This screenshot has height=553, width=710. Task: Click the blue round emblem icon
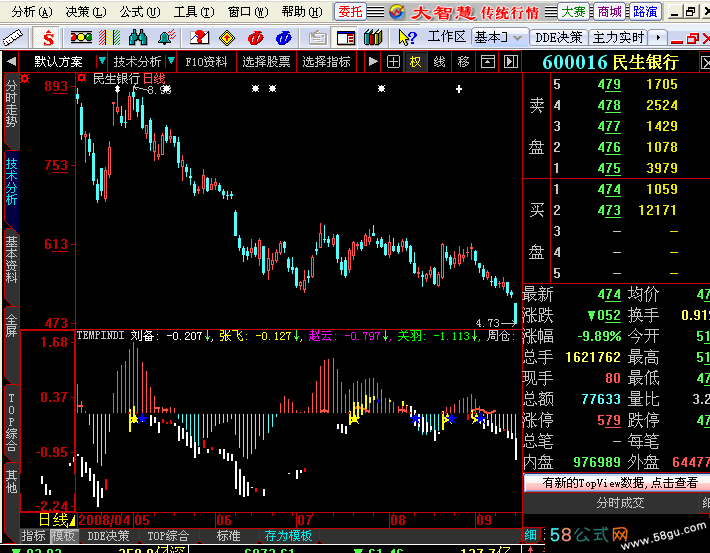[x=284, y=38]
